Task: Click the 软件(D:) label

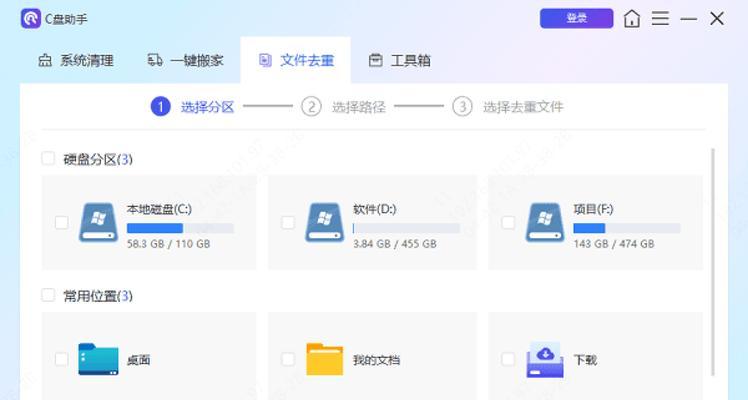Action: click(x=374, y=209)
